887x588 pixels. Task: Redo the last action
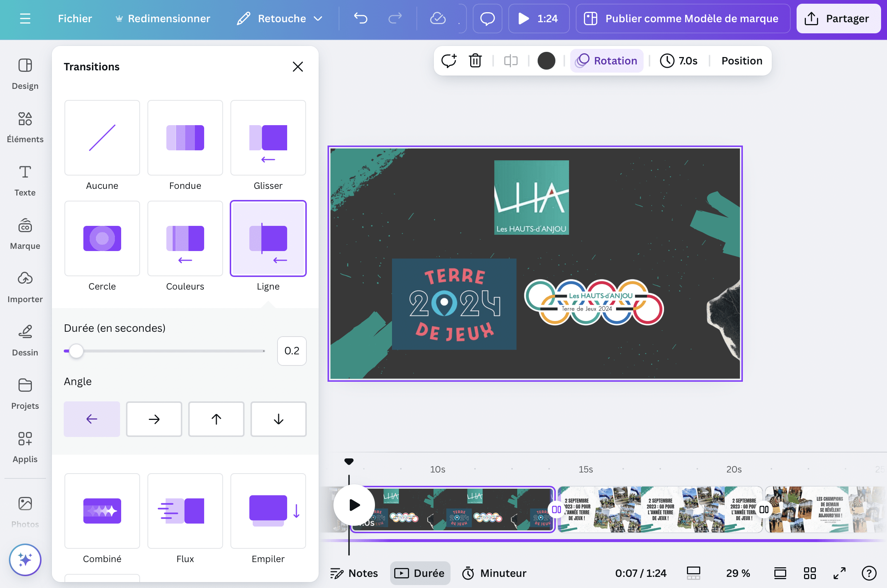point(395,19)
